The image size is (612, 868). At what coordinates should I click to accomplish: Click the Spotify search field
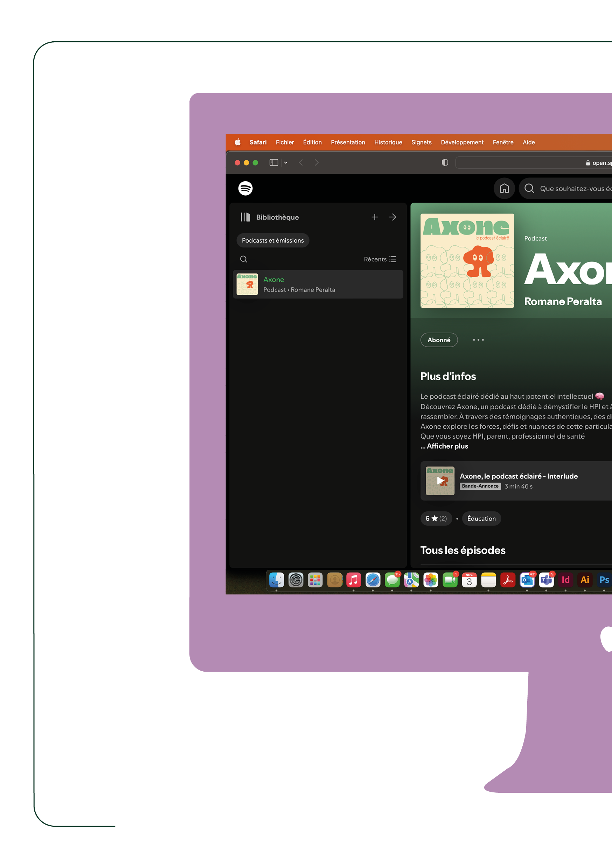(x=565, y=188)
